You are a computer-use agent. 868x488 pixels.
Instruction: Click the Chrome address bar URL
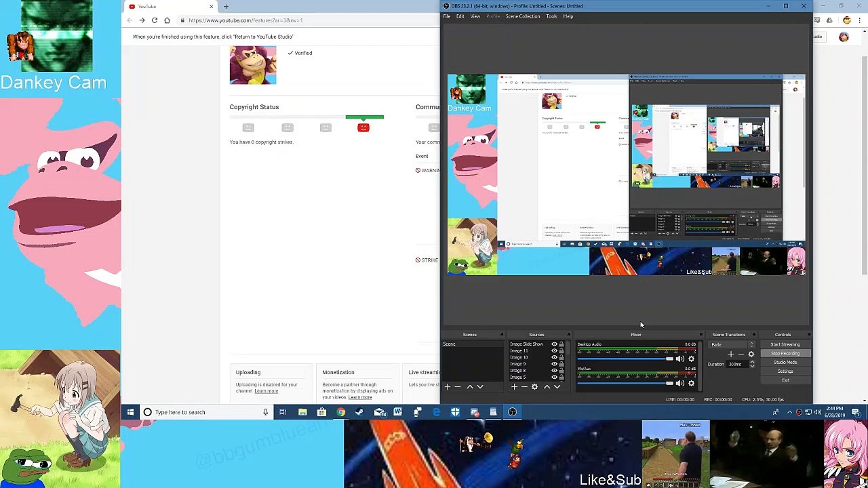click(x=245, y=20)
